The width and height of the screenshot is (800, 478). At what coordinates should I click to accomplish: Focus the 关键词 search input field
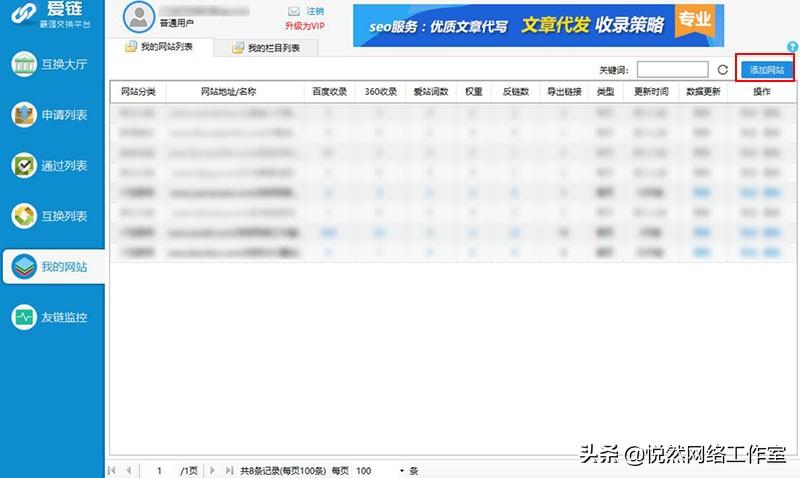pos(672,69)
